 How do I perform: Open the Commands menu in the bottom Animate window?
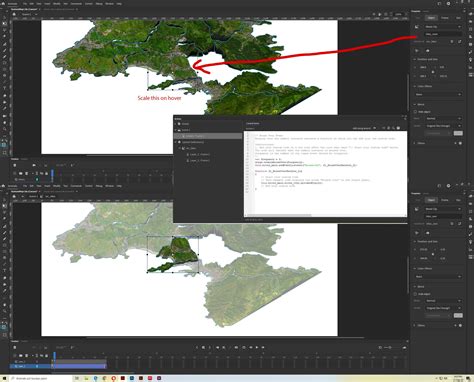coord(76,186)
